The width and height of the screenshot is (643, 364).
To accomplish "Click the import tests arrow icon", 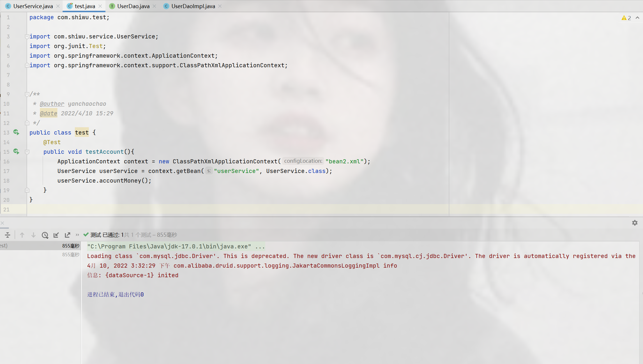I will point(56,235).
